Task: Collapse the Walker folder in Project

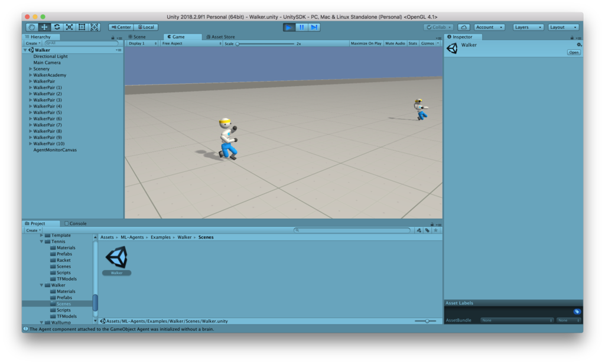Action: 41,285
